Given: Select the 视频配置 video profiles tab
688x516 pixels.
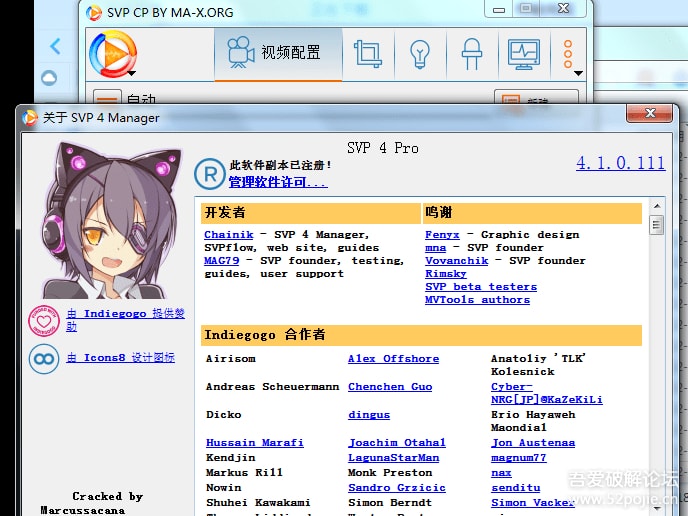Looking at the screenshot, I should coord(278,54).
